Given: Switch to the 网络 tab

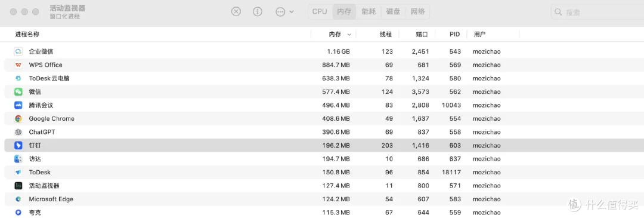Looking at the screenshot, I should [417, 11].
